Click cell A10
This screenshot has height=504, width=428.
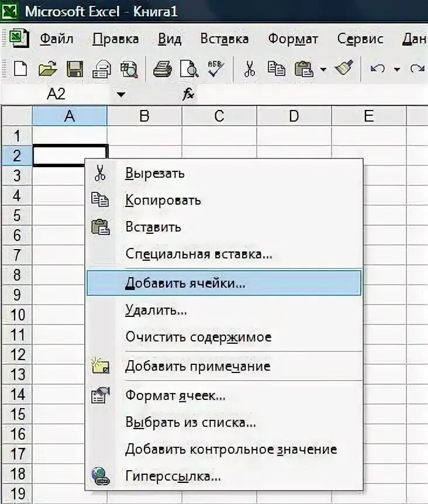(x=58, y=315)
